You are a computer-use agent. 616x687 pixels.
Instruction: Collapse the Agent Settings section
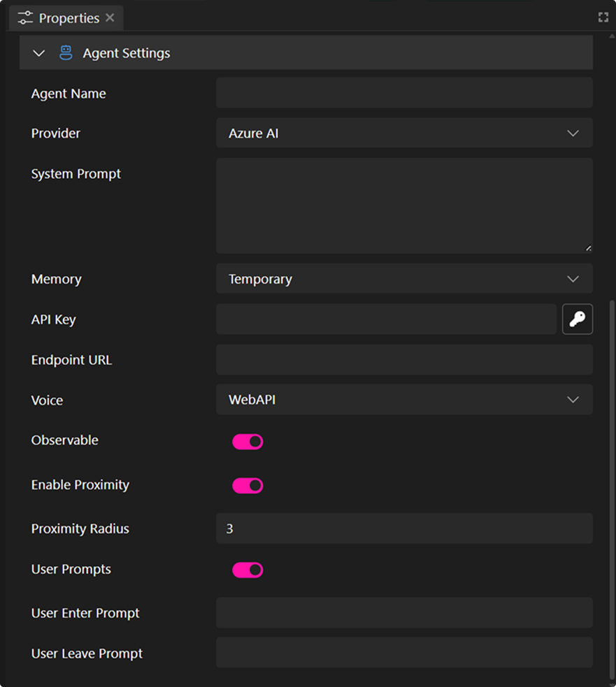tap(38, 52)
